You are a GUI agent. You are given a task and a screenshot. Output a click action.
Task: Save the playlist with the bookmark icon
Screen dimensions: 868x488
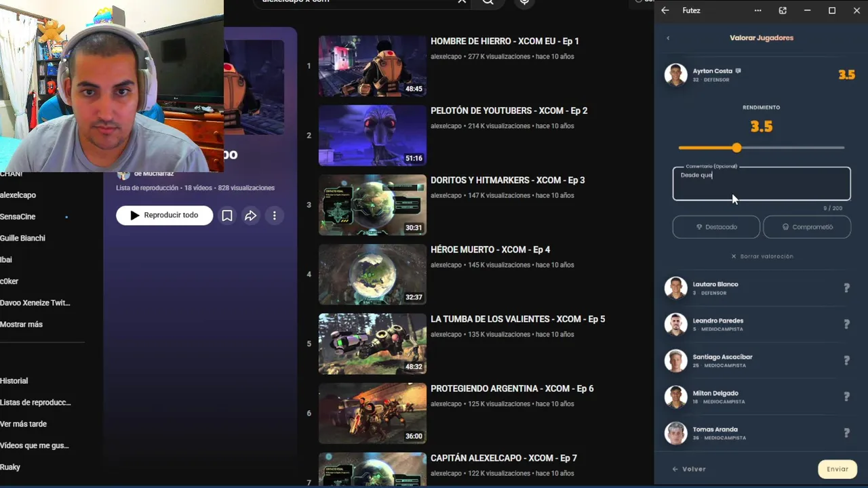point(227,216)
